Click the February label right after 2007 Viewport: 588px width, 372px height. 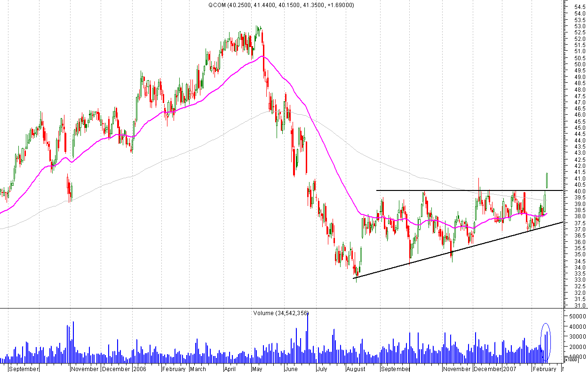[545, 369]
